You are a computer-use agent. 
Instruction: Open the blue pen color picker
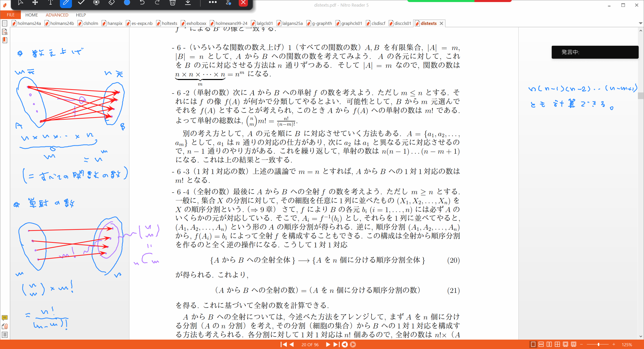[127, 3]
